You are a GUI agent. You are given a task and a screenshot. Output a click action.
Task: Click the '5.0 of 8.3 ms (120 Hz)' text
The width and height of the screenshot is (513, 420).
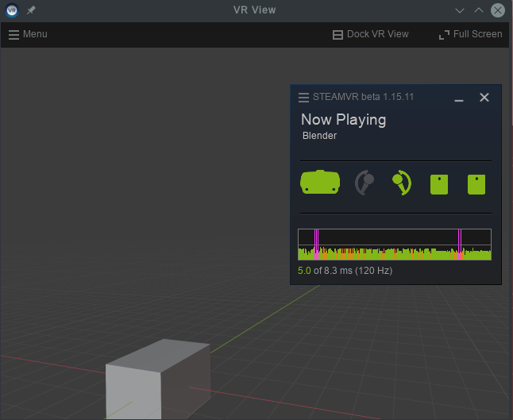(345, 271)
